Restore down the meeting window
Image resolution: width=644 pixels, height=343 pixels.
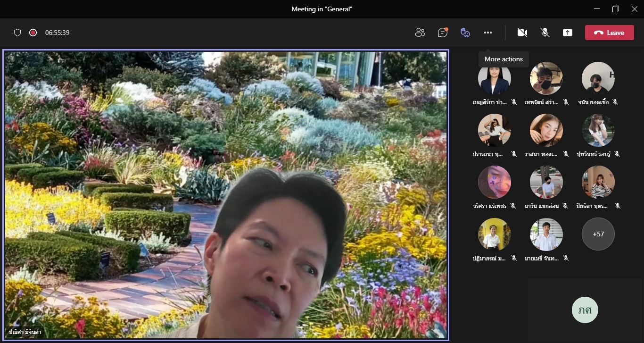[x=616, y=9]
